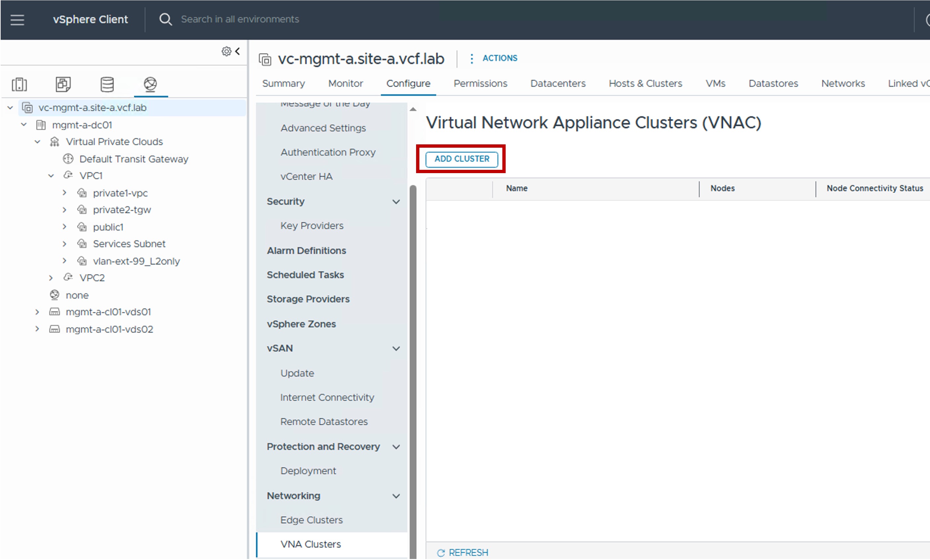Click the private2-tgw subnet icon
The image size is (930, 560).
pyautogui.click(x=82, y=210)
